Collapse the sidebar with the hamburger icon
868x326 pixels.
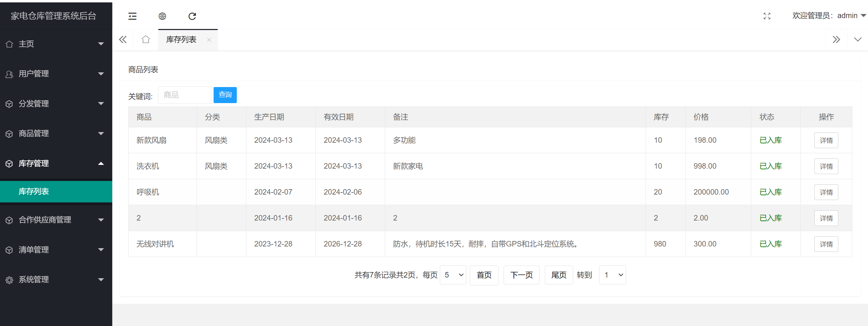132,16
